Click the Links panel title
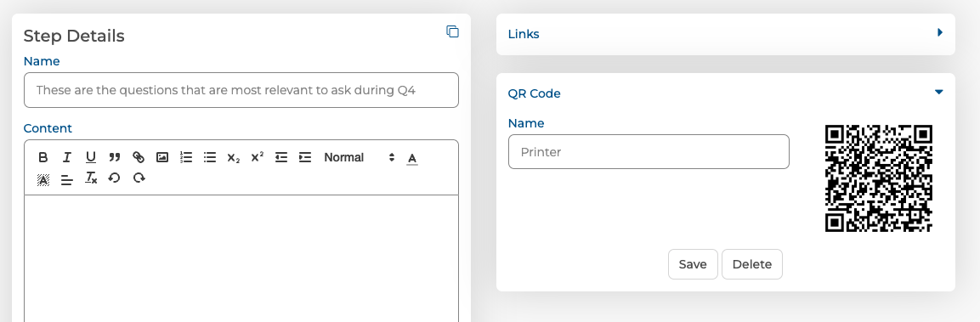980x322 pixels. tap(524, 34)
